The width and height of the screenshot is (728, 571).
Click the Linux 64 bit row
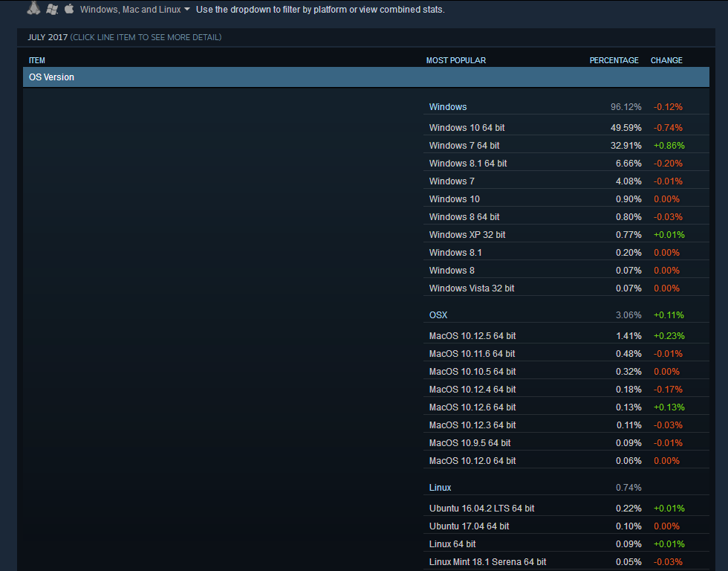566,543
